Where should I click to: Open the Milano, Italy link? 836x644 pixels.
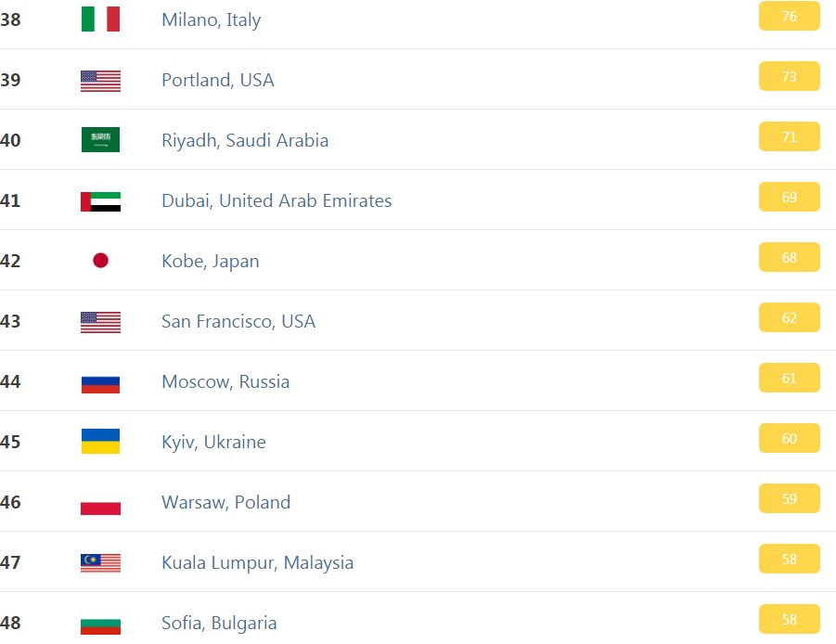[x=212, y=19]
